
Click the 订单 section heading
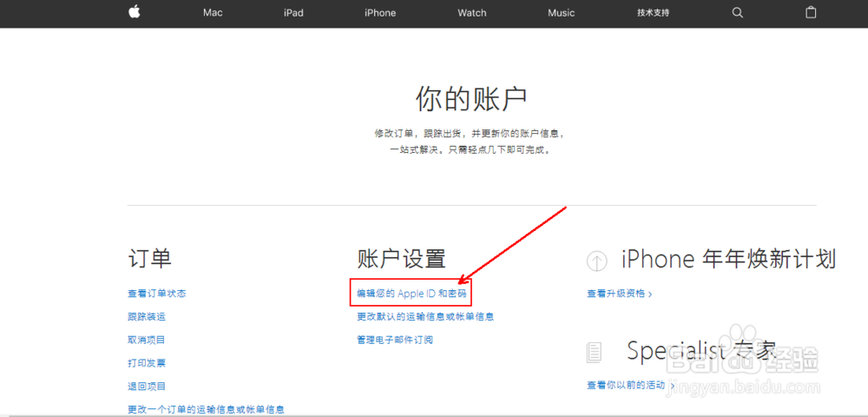click(x=149, y=259)
